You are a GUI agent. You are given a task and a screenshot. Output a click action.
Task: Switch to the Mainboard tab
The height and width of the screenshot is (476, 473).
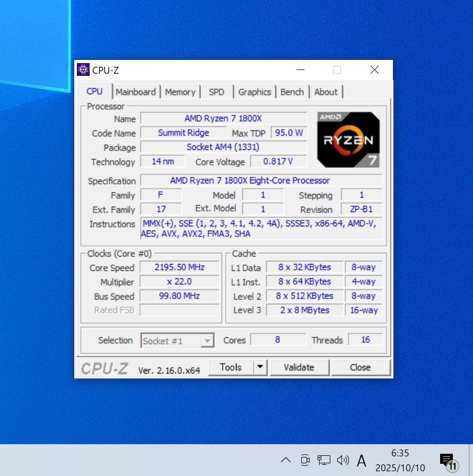(136, 92)
